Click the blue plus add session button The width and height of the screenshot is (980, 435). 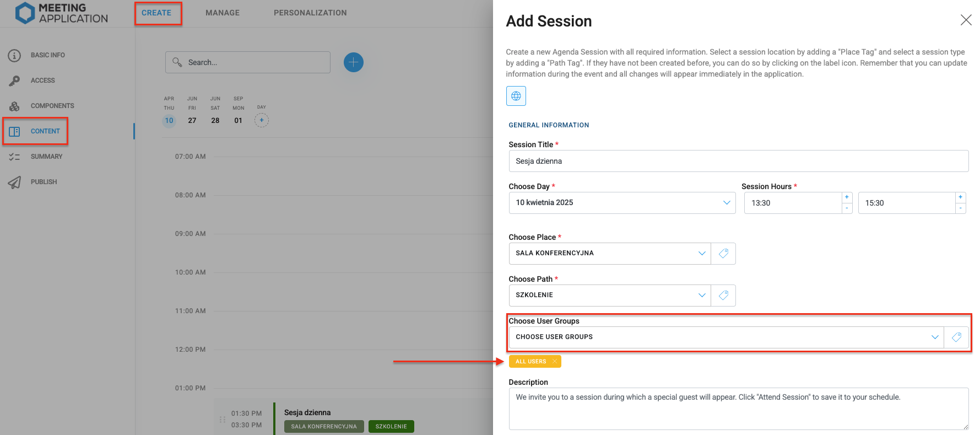354,62
